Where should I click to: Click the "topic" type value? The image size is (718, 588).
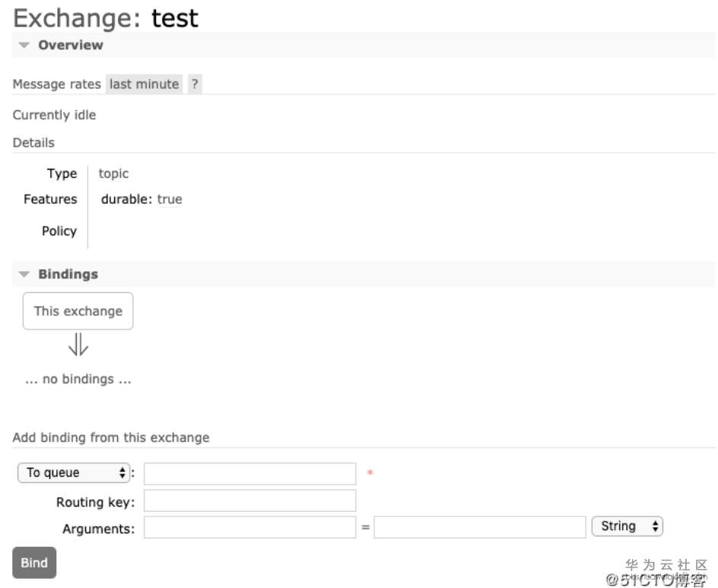pyautogui.click(x=113, y=174)
